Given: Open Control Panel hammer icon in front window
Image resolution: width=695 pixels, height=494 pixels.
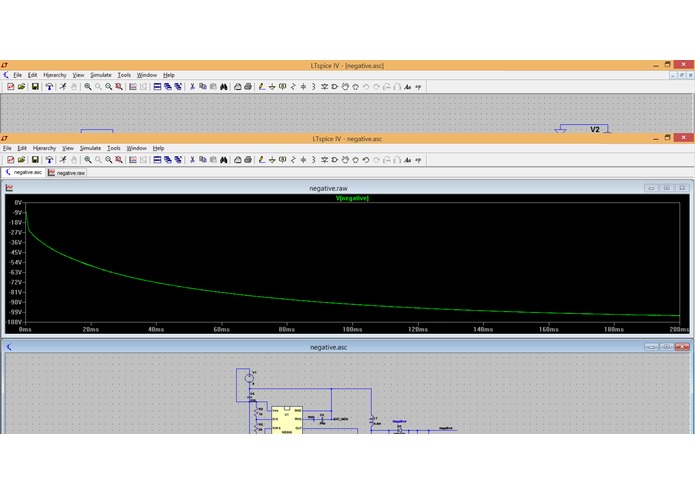Looking at the screenshot, I should point(49,160).
